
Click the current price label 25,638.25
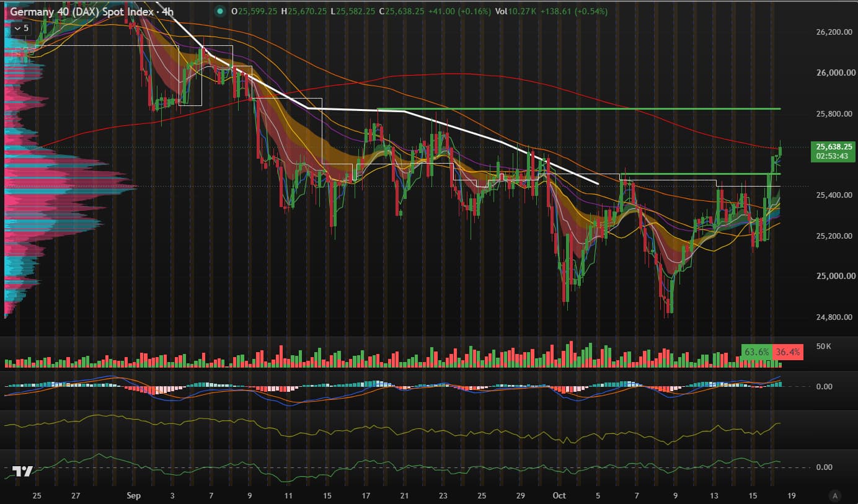coord(835,147)
